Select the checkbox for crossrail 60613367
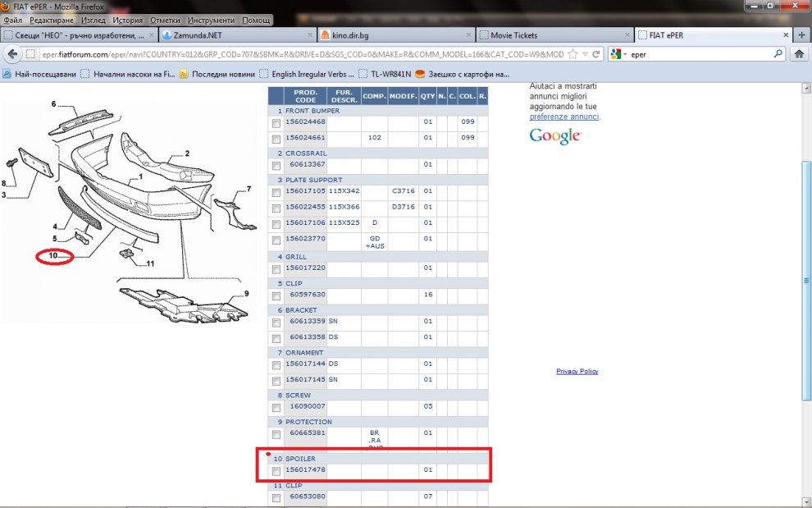812x508 pixels. point(276,166)
